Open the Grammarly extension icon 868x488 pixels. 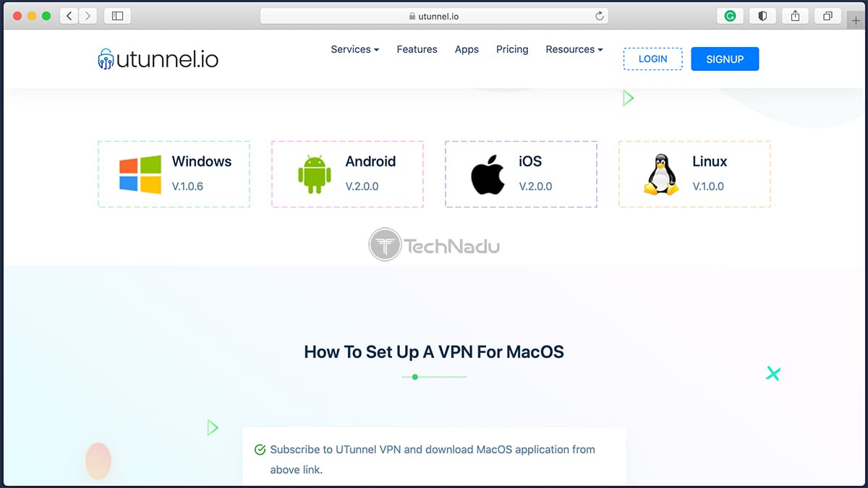730,15
